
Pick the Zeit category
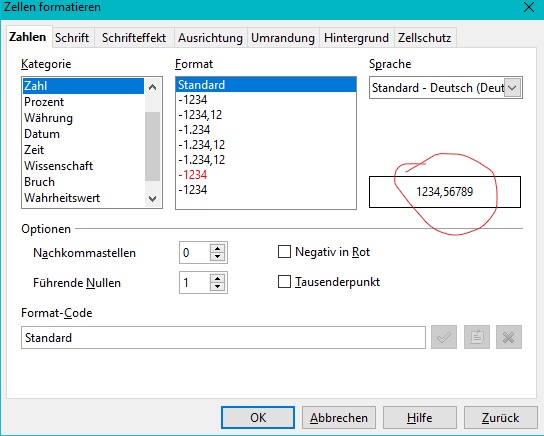click(x=83, y=150)
